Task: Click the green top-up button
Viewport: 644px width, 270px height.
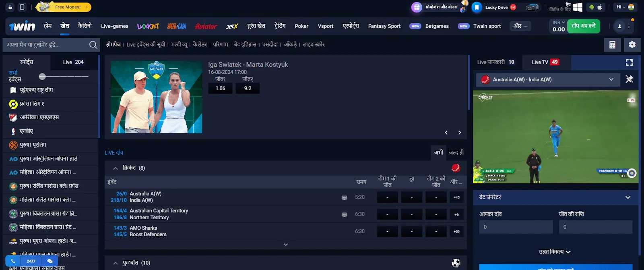Action: (584, 26)
